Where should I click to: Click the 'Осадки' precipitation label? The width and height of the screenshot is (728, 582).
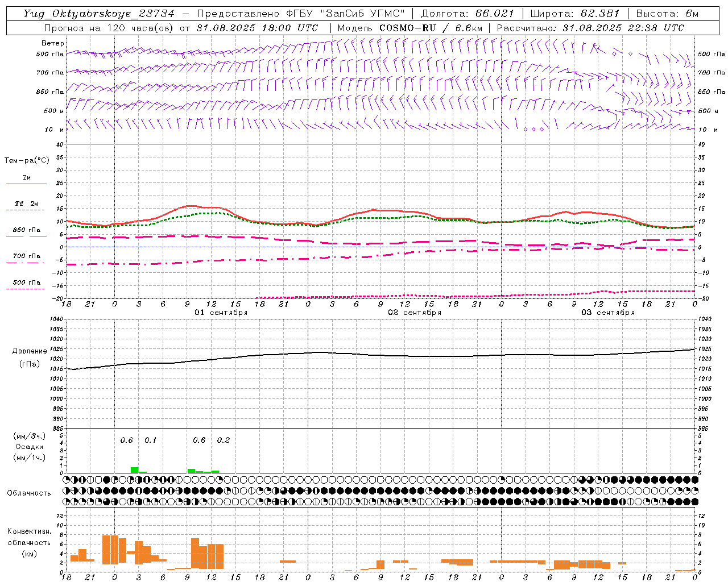click(29, 447)
